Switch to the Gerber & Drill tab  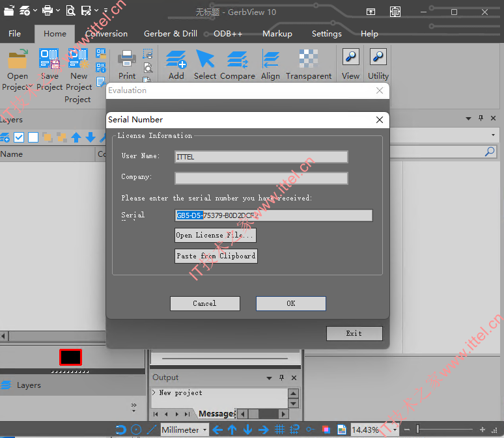pyautogui.click(x=171, y=33)
